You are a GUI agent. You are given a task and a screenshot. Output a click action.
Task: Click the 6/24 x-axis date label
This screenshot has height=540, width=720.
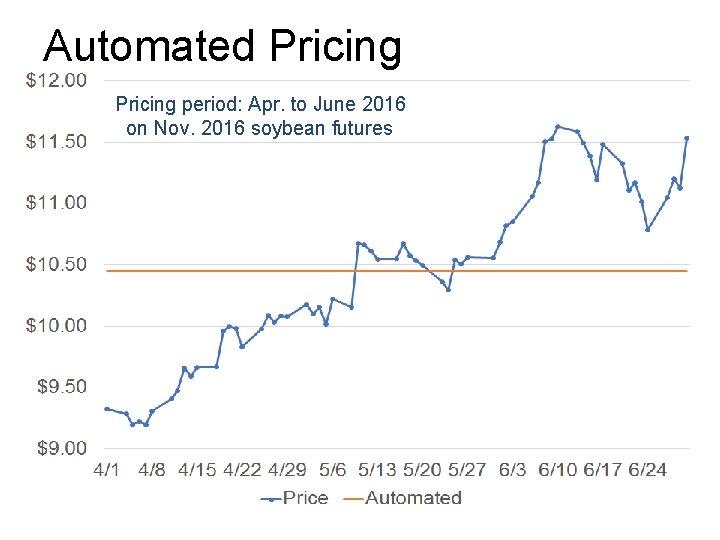click(650, 469)
